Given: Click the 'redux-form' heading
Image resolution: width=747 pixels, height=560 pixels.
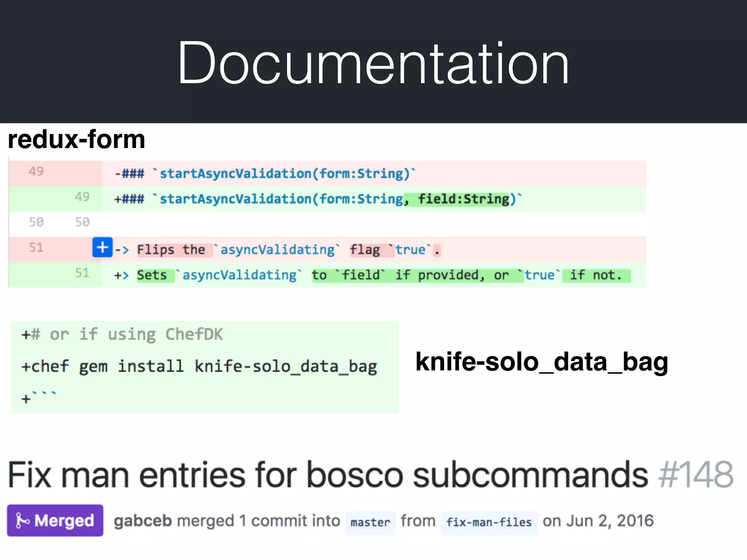Looking at the screenshot, I should (x=77, y=139).
